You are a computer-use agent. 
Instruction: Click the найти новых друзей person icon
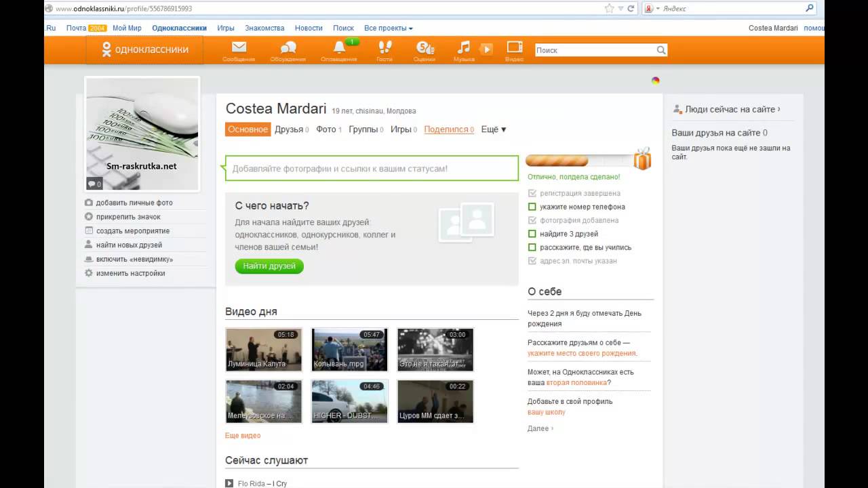(x=89, y=245)
